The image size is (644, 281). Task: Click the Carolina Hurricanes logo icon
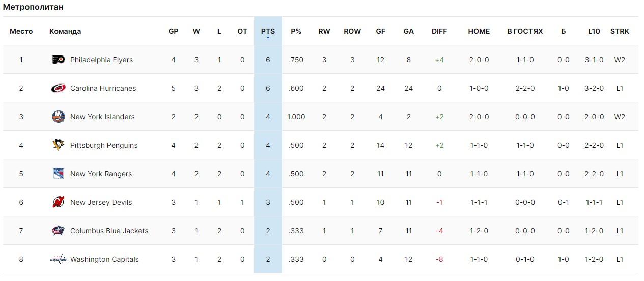[59, 88]
